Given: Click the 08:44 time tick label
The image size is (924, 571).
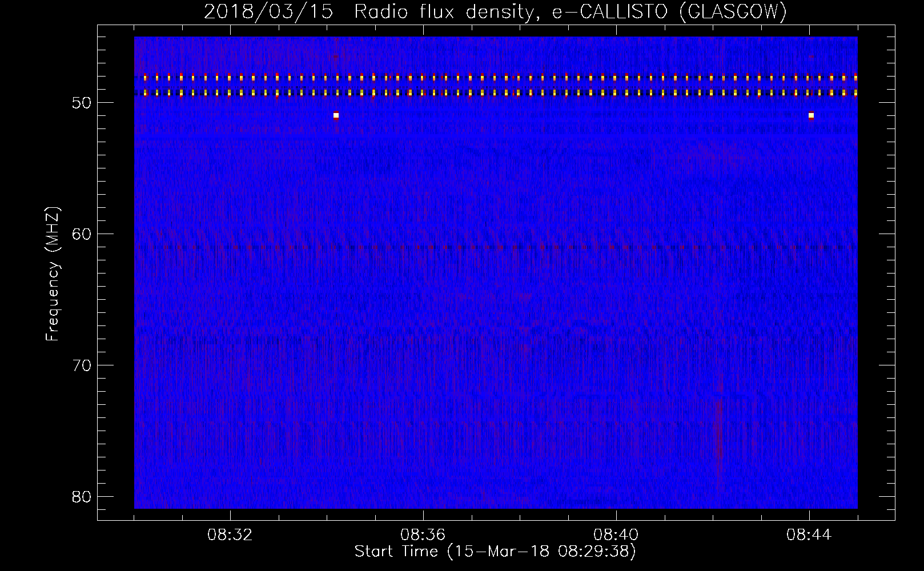Looking at the screenshot, I should [809, 535].
